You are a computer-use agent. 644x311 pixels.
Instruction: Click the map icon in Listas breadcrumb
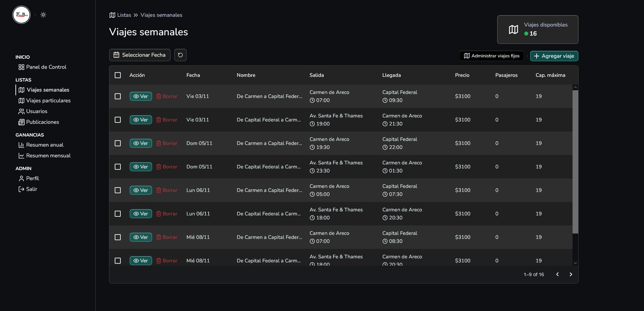112,15
